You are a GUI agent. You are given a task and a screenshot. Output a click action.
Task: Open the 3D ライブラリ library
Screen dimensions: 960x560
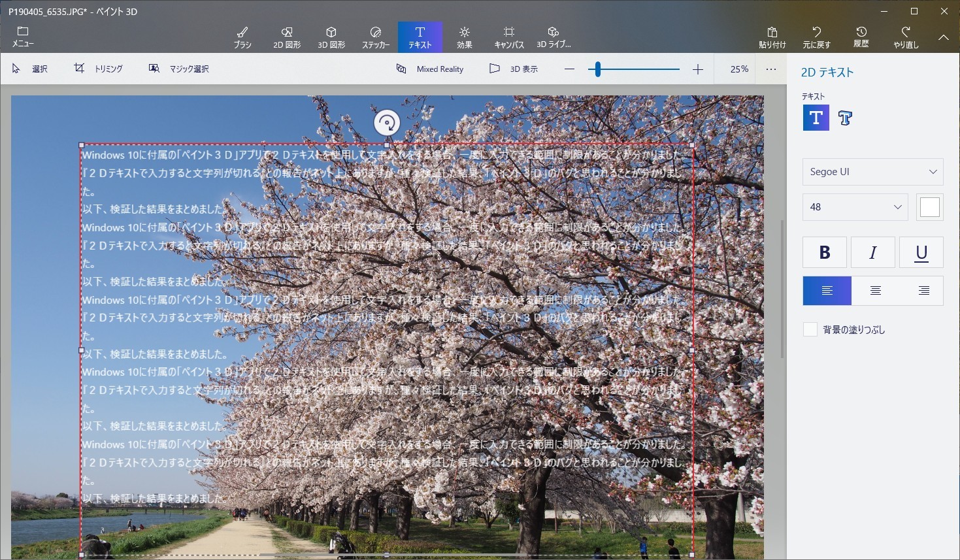tap(554, 37)
